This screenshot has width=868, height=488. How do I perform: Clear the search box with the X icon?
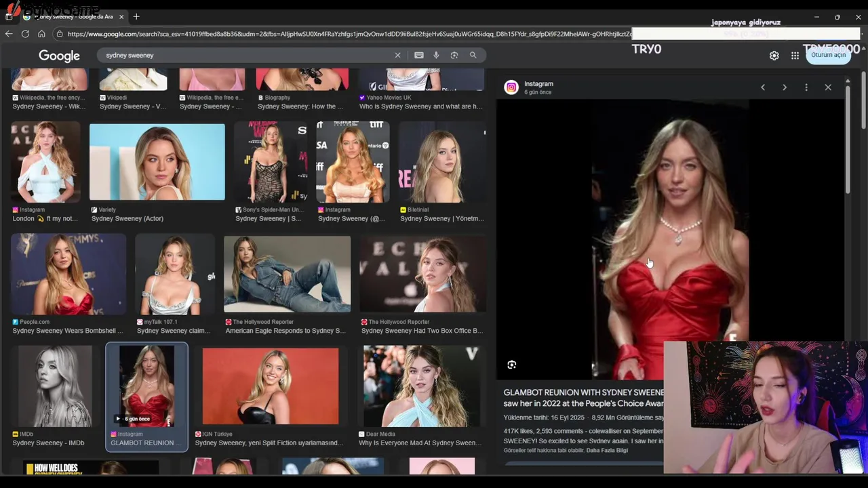(397, 55)
